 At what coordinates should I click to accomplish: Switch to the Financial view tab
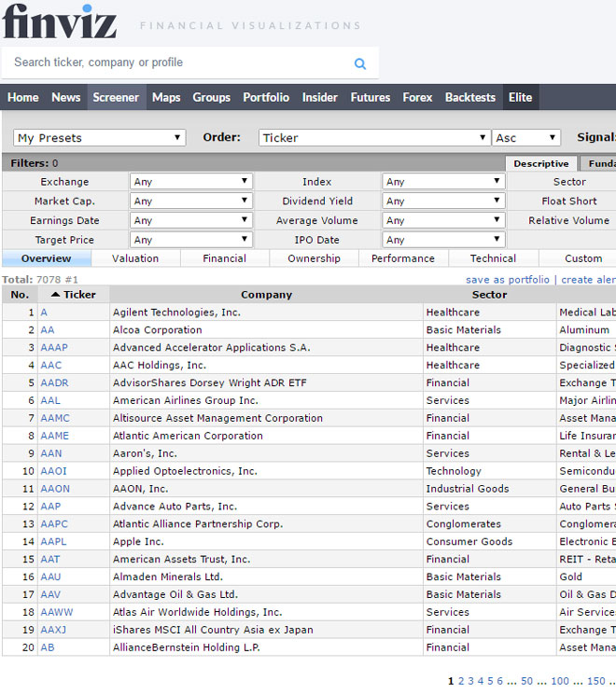pos(224,258)
